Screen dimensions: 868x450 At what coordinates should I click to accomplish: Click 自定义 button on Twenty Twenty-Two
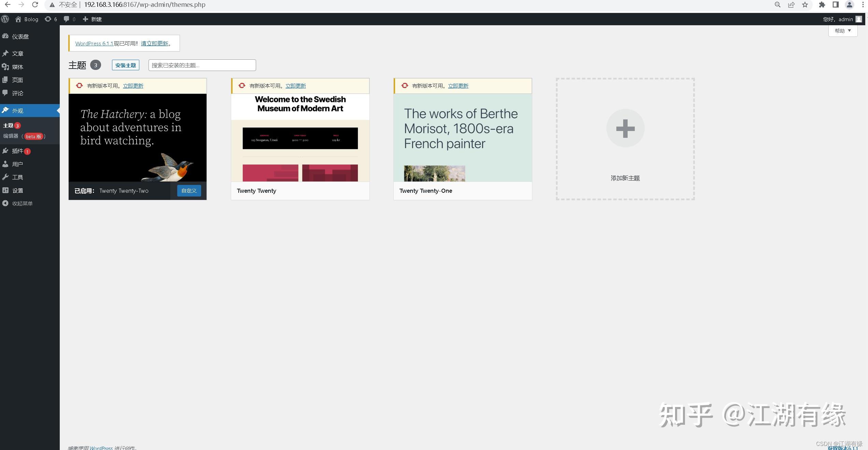click(x=189, y=191)
